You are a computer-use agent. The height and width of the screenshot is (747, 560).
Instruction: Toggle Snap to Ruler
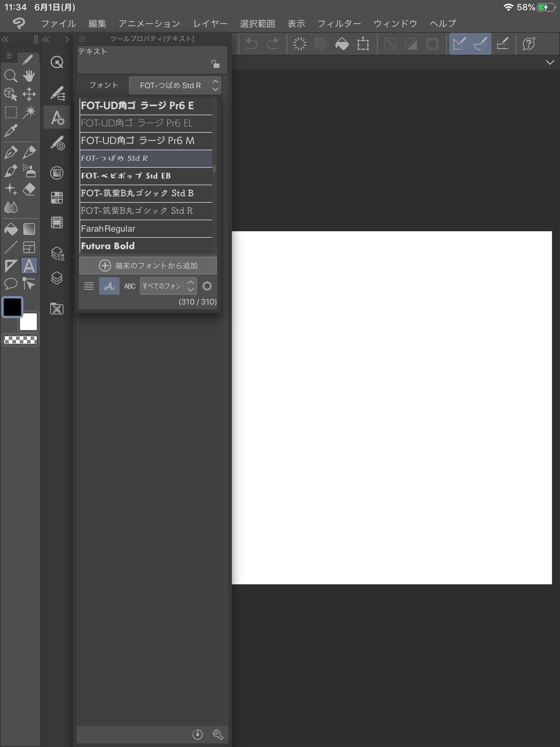coord(459,44)
